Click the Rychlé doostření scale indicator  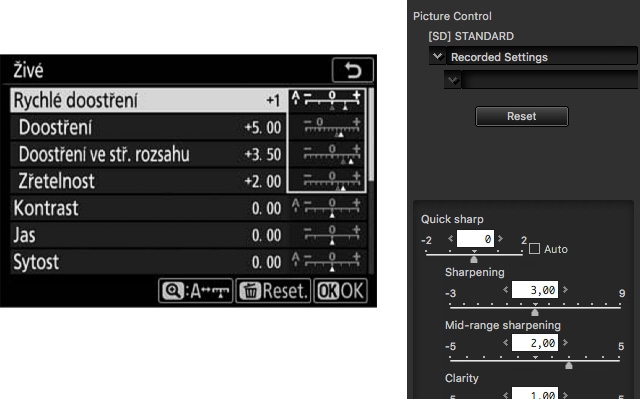click(x=327, y=100)
